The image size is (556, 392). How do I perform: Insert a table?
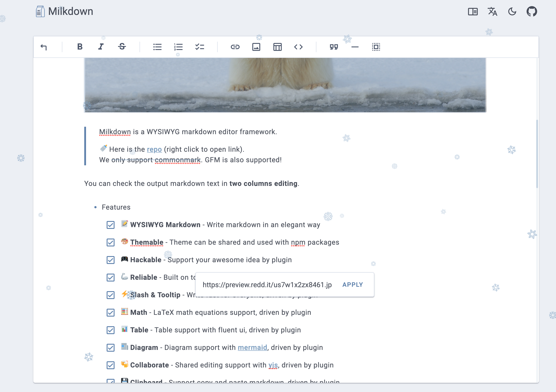pyautogui.click(x=277, y=47)
